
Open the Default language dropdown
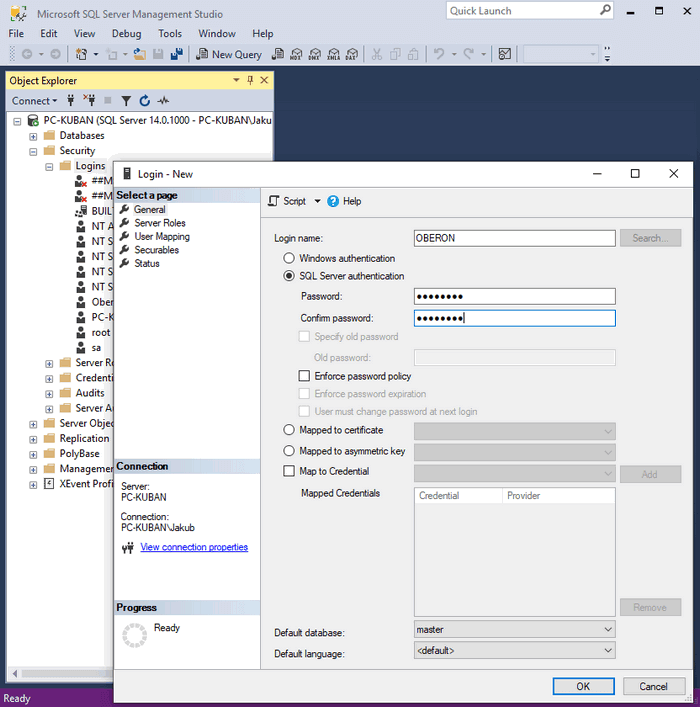(514, 650)
